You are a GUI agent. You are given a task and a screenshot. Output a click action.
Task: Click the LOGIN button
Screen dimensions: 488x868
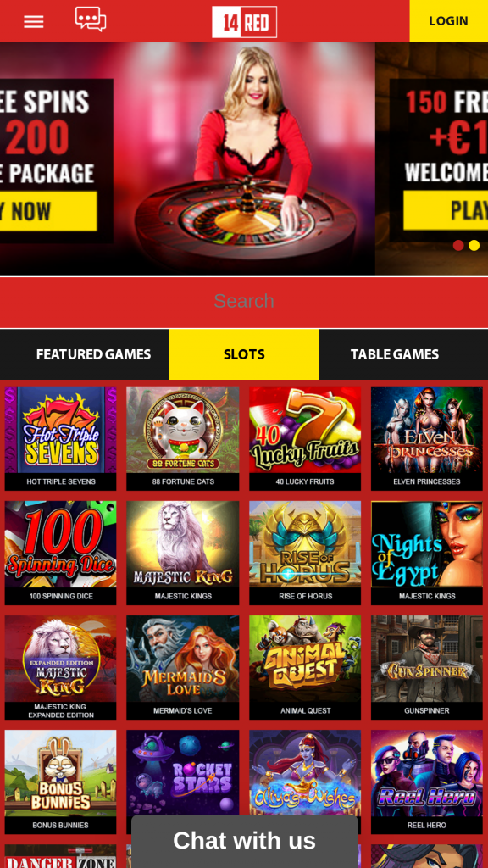pyautogui.click(x=449, y=21)
